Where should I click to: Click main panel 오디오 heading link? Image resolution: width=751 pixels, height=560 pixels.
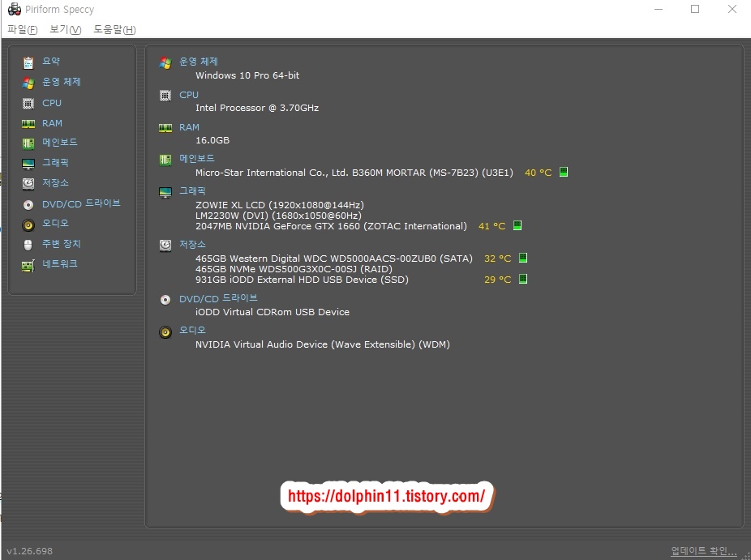point(192,330)
